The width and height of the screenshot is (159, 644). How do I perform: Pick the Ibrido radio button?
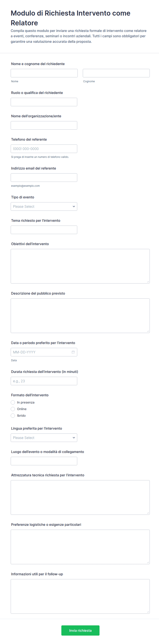(x=13, y=416)
